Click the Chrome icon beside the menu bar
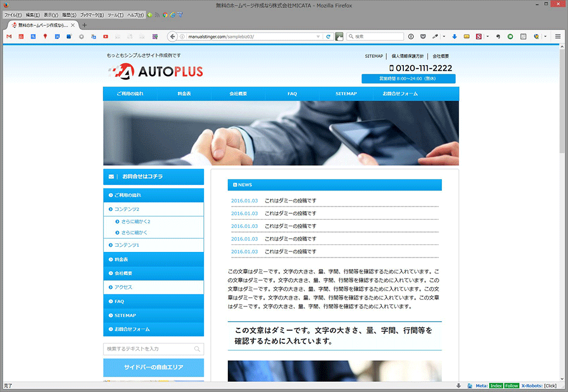 click(165, 15)
